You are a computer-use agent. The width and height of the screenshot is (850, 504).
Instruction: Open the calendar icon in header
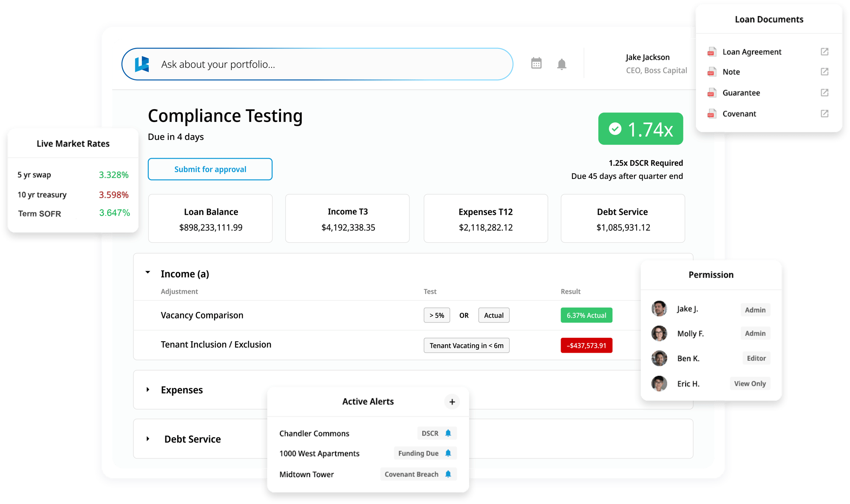click(x=536, y=63)
